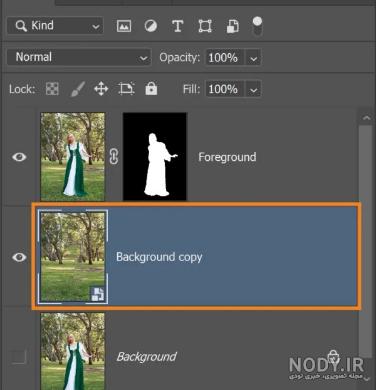Prevent artboard auto-nesting lock icon
This screenshot has width=376, height=390.
(126, 89)
